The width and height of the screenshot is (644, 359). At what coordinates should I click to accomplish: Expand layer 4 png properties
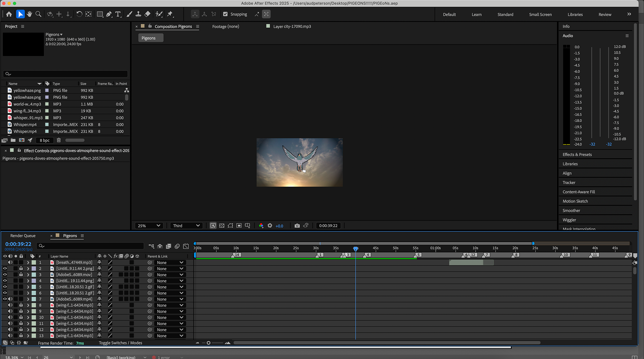[x=28, y=281]
